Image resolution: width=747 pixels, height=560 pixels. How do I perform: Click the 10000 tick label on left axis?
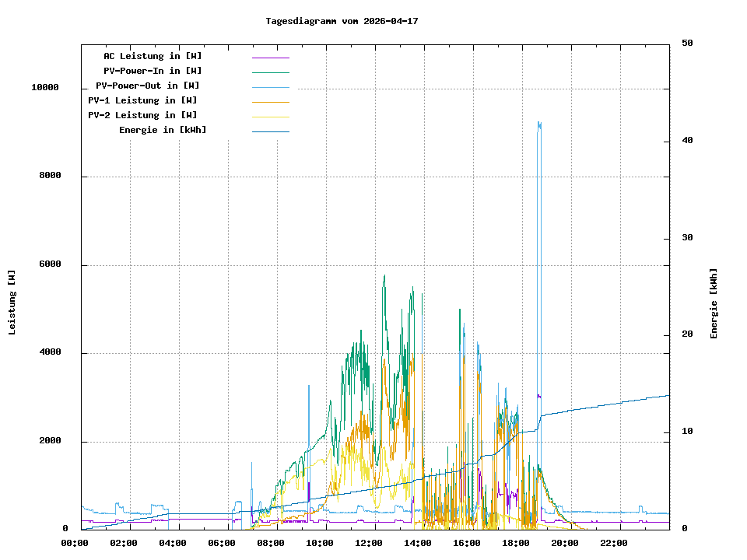click(x=45, y=88)
